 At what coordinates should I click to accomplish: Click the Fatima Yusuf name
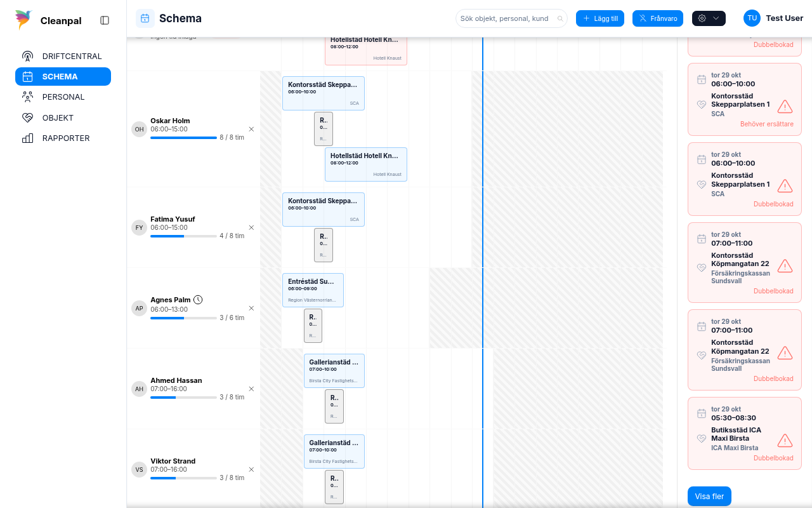click(173, 219)
